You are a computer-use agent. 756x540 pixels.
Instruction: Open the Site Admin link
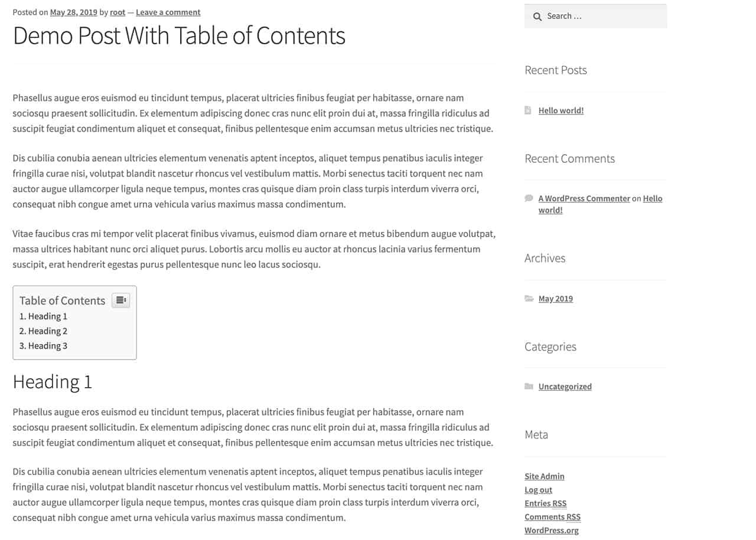545,476
